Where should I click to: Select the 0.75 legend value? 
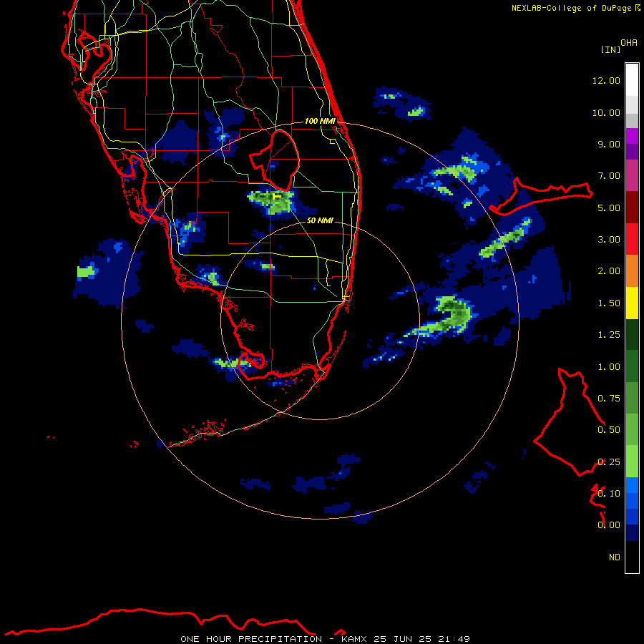tap(609, 399)
